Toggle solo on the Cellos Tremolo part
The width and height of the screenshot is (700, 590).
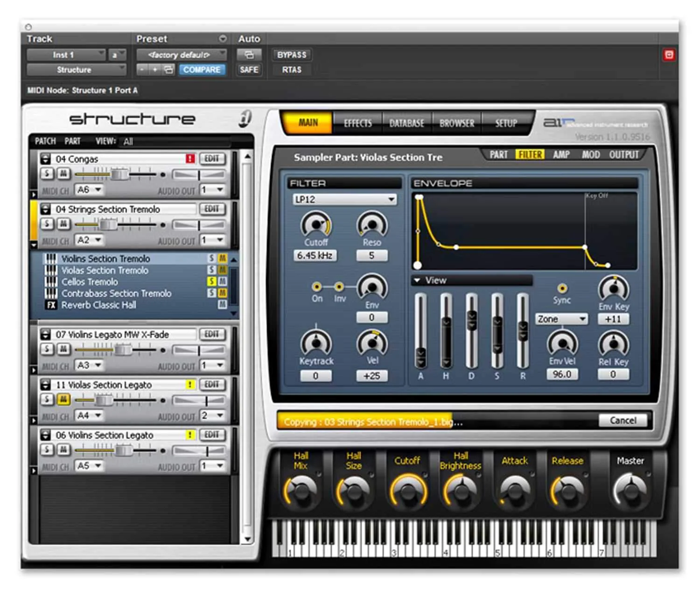tap(212, 281)
